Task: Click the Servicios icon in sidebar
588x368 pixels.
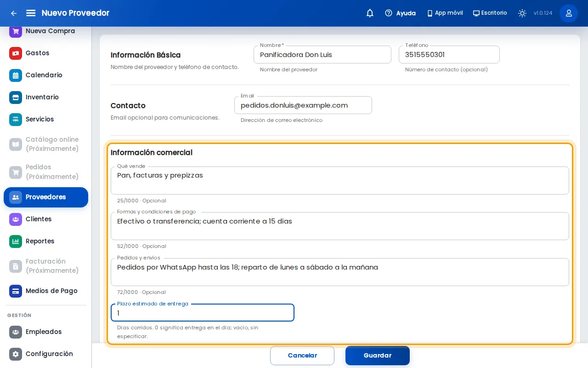Action: coord(16,120)
